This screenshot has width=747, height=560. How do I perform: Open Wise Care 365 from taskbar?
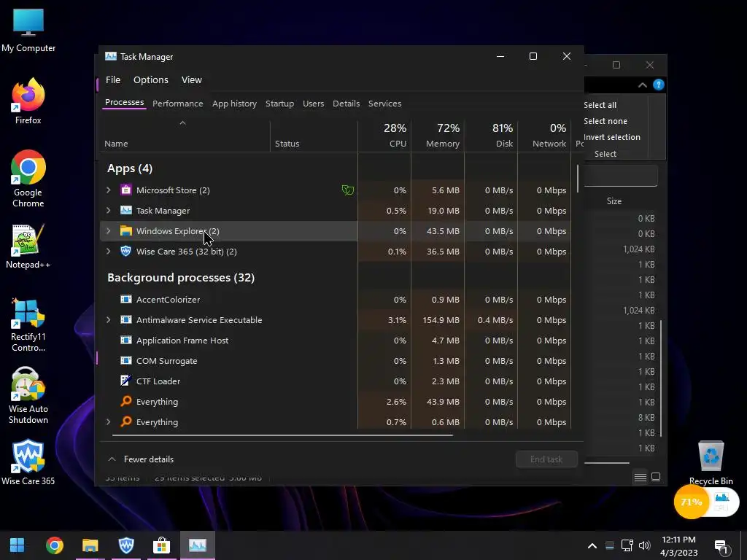[x=125, y=545]
